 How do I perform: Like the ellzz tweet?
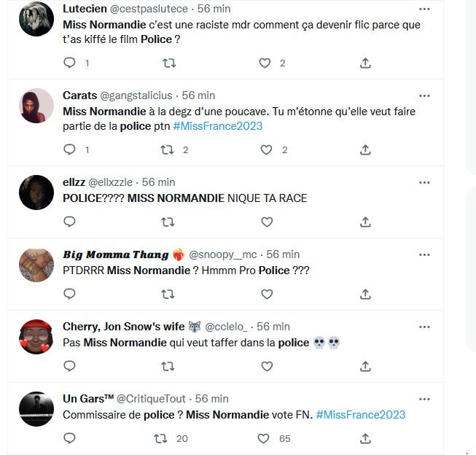266,222
